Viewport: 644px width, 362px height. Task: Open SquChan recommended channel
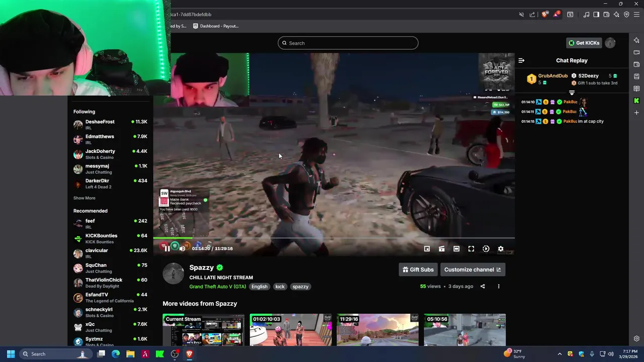coord(110,268)
